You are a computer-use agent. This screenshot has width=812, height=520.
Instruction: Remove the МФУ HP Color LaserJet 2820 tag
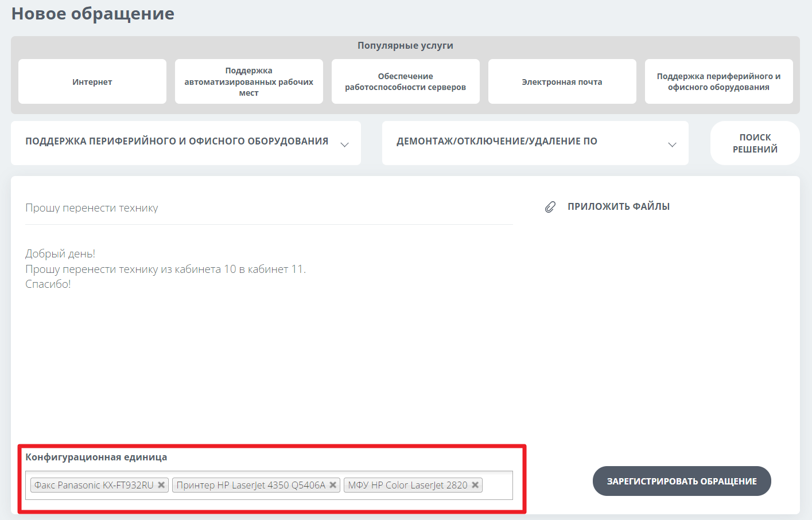click(x=475, y=485)
